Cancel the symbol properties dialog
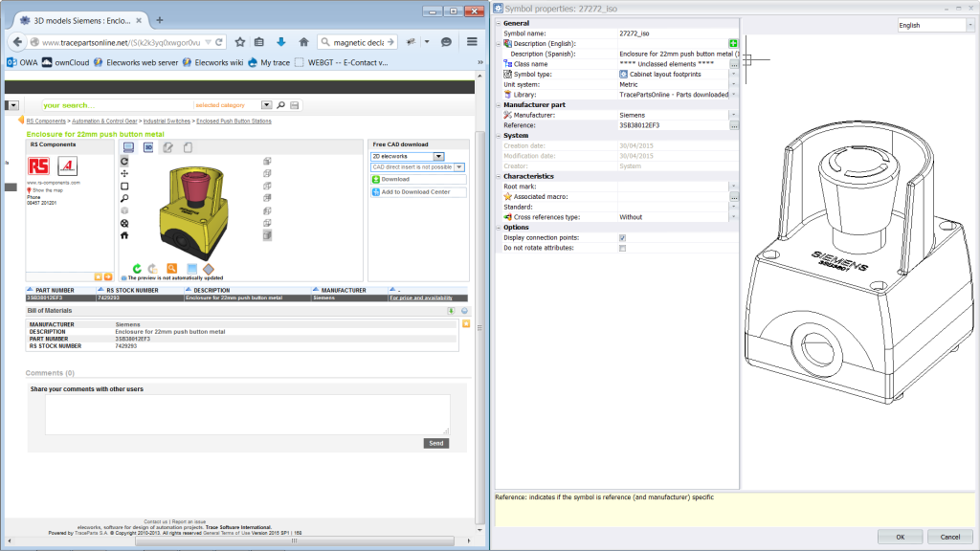Screen dimensions: 980x551 click(950, 537)
